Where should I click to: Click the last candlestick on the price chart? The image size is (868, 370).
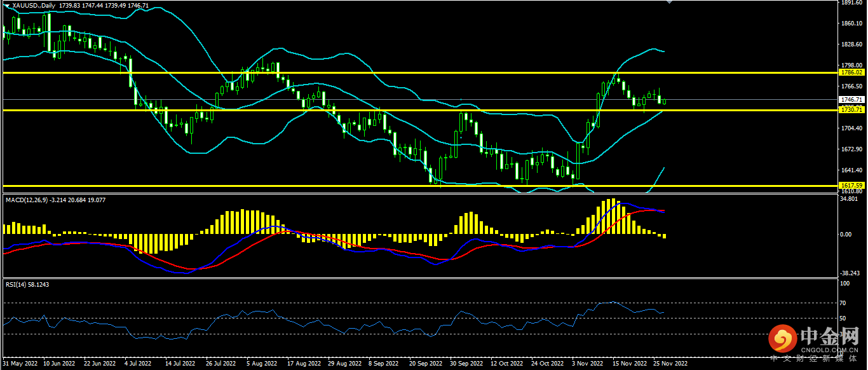tap(665, 101)
